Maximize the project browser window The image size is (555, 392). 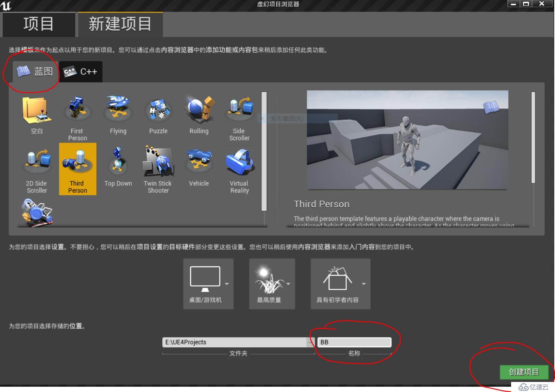click(526, 4)
